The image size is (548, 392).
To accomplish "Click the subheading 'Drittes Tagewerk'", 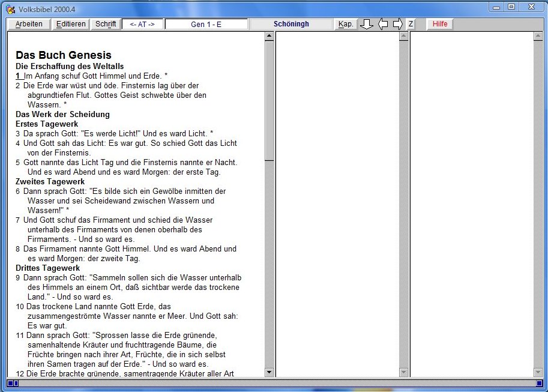I will click(47, 268).
